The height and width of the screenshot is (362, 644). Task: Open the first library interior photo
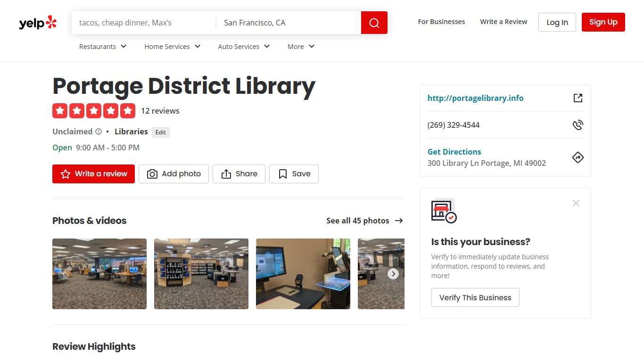point(99,274)
